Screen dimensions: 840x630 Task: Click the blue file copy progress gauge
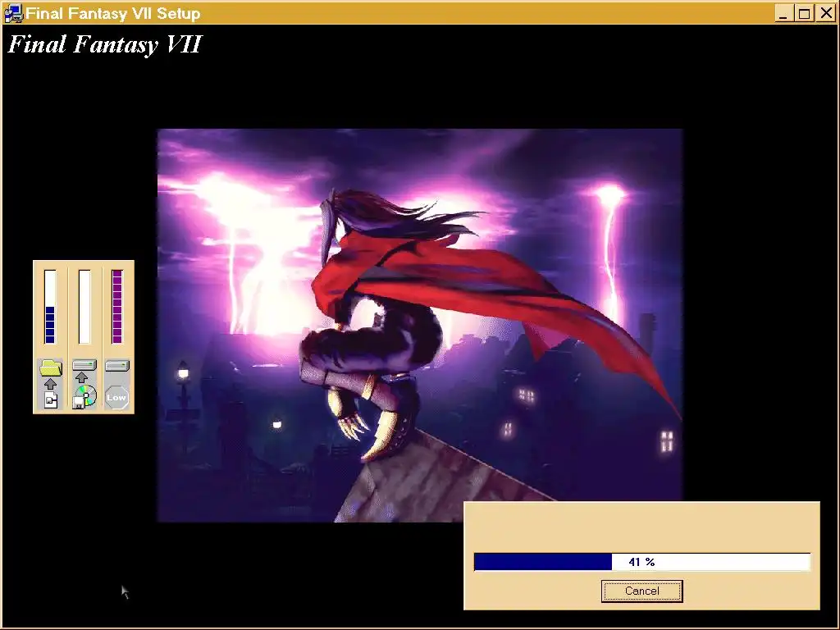tap(50, 307)
